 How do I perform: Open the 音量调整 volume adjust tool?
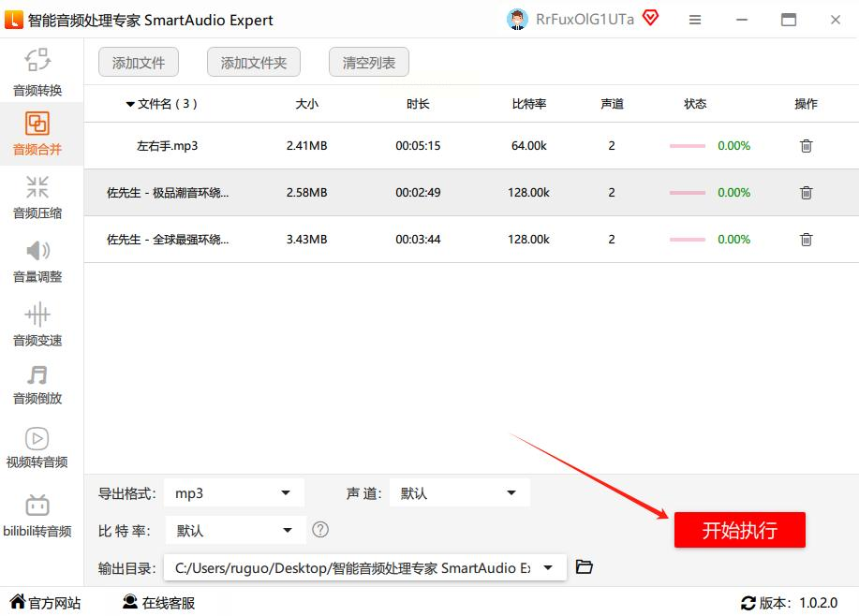point(37,261)
